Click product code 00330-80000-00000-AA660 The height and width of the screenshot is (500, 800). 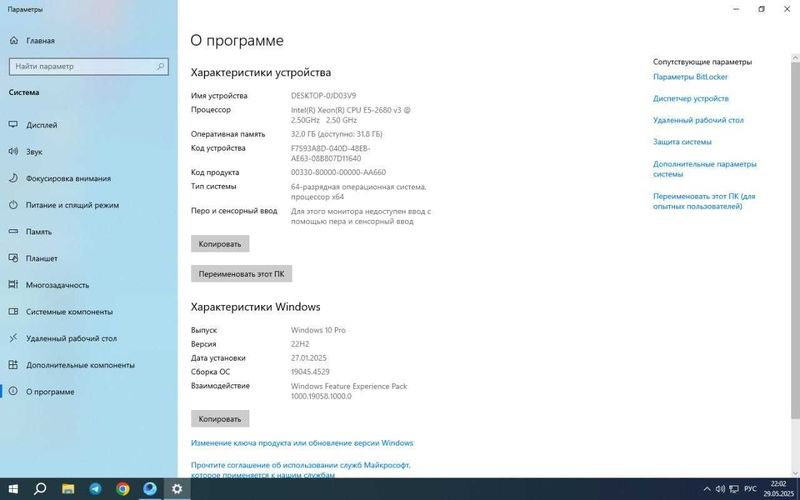[338, 172]
